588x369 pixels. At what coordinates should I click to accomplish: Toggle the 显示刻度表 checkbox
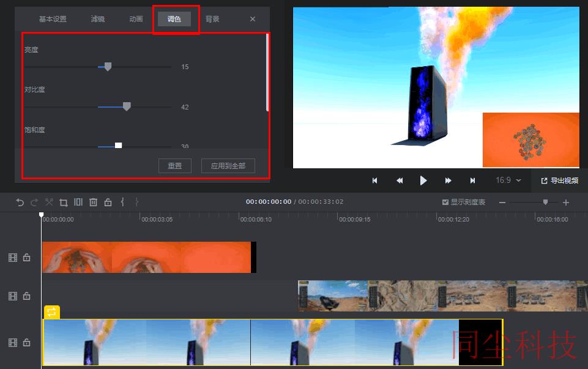pos(445,202)
